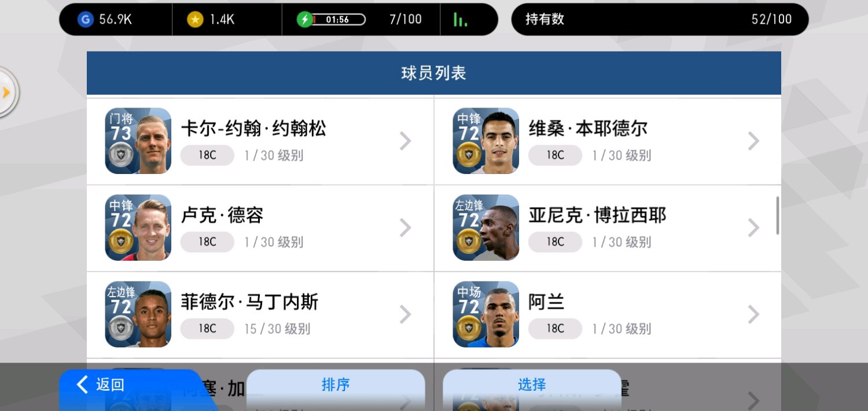Tap the GP coin icon showing 56.9K
This screenshot has width=868, height=411.
[85, 20]
